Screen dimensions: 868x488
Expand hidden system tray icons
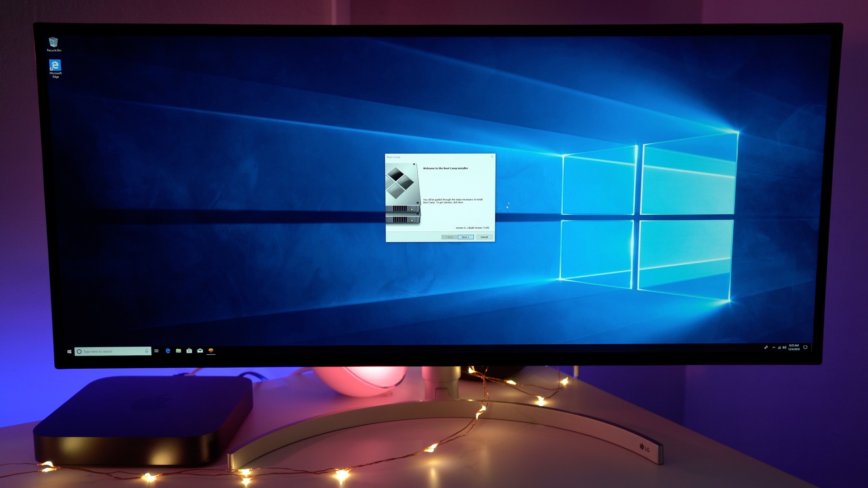[x=774, y=348]
